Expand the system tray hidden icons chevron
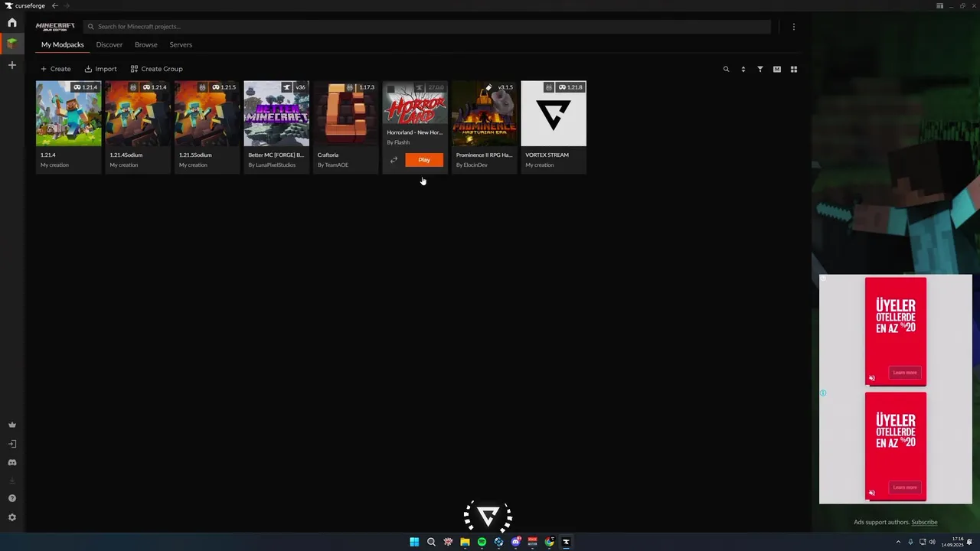Screen dimensions: 980x551 click(x=898, y=542)
